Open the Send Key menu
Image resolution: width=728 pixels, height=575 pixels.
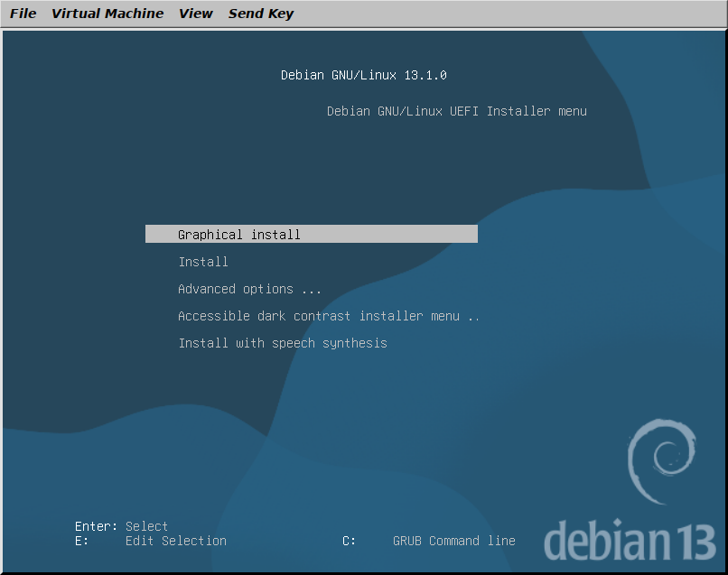[260, 13]
